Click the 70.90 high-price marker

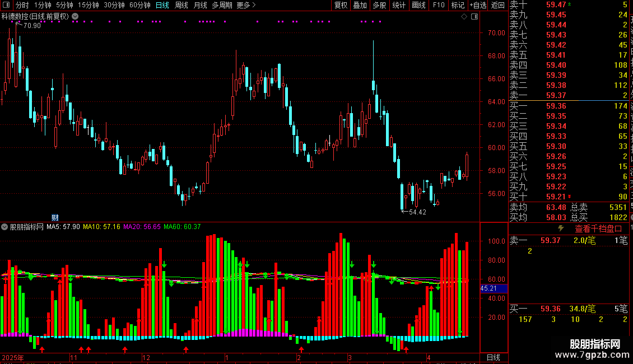(32, 25)
